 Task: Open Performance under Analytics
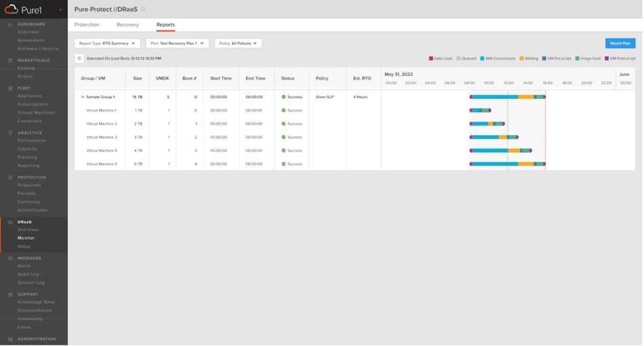click(32, 140)
